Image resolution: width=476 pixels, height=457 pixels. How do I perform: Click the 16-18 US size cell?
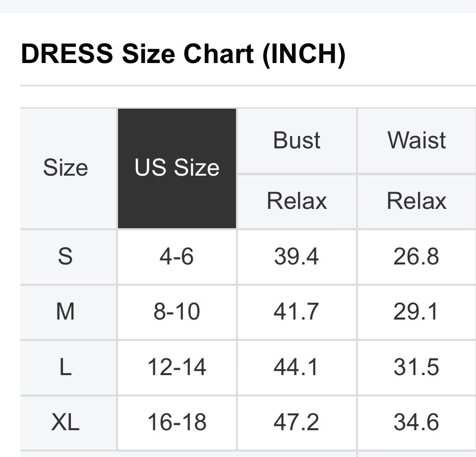click(177, 423)
